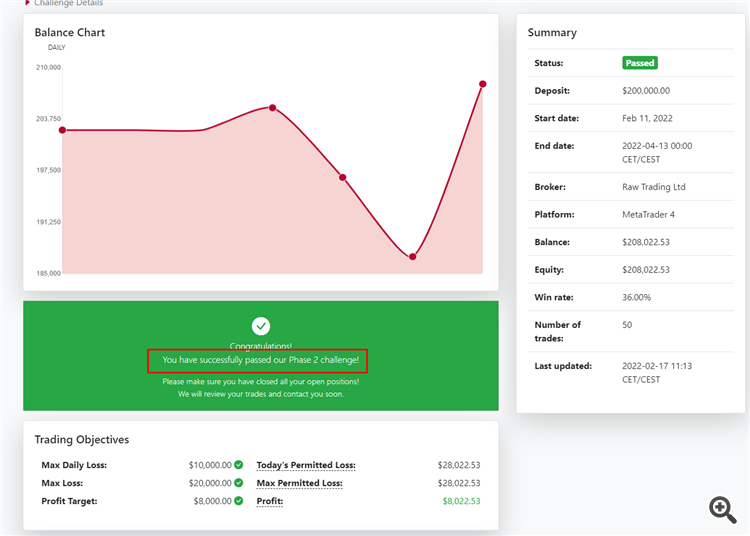This screenshot has height=536, width=750.
Task: Click the Max Permitted Loss label
Action: pos(299,483)
